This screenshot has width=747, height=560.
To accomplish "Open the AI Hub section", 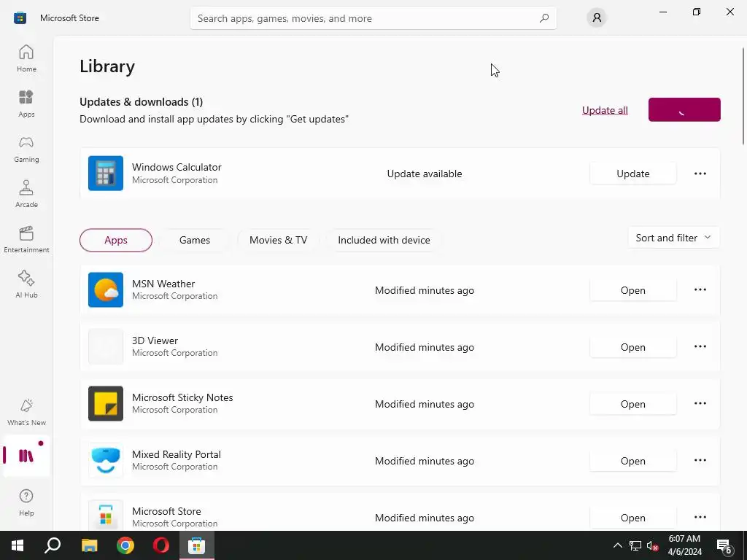I will pyautogui.click(x=26, y=285).
